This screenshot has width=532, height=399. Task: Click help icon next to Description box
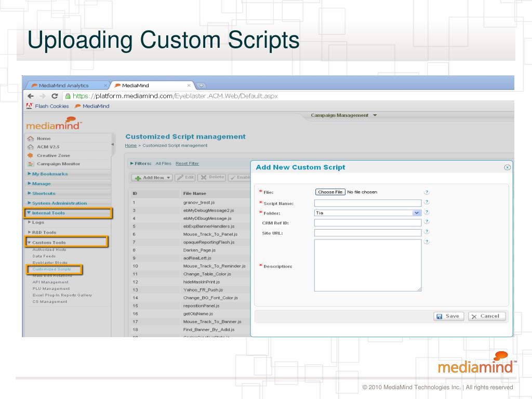pos(427,242)
